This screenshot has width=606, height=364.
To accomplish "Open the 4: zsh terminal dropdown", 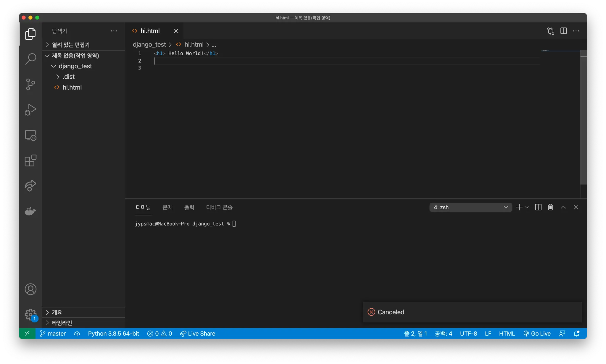I will (470, 207).
